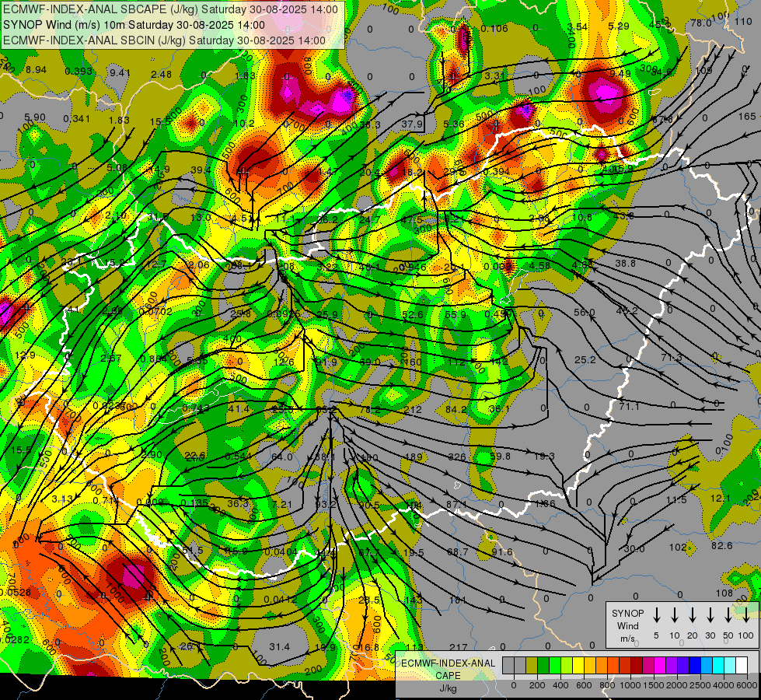Image resolution: width=761 pixels, height=700 pixels.
Task: Click the map value 78.0
Action: [701, 23]
